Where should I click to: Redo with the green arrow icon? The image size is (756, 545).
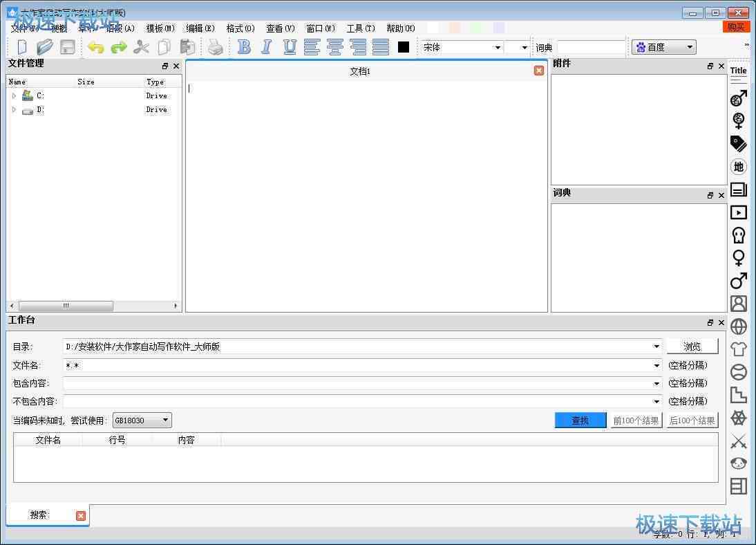119,47
